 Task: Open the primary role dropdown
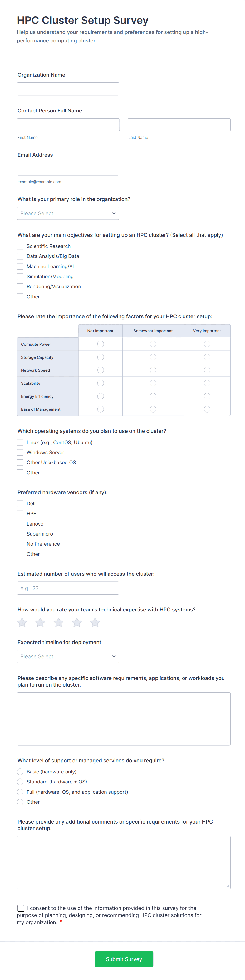coord(68,213)
